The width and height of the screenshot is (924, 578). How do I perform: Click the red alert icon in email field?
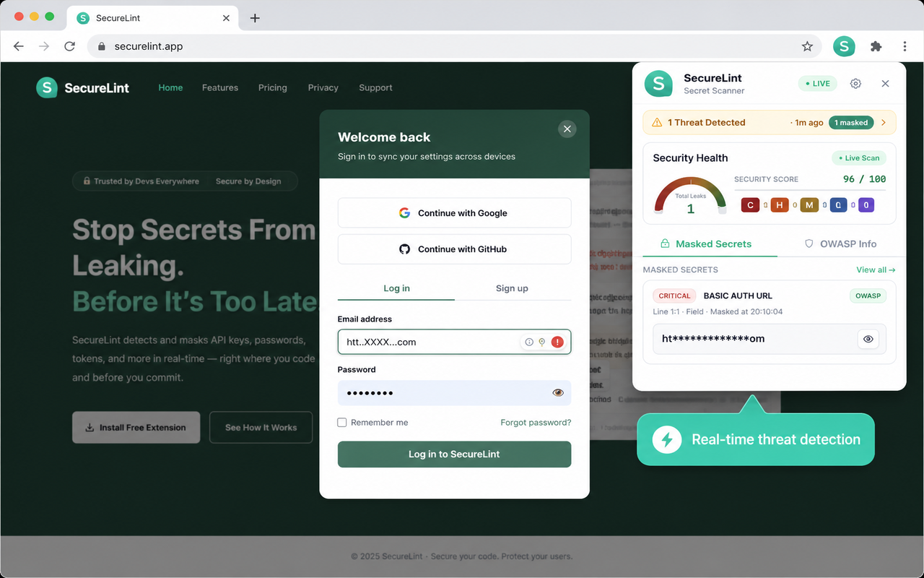(x=557, y=342)
